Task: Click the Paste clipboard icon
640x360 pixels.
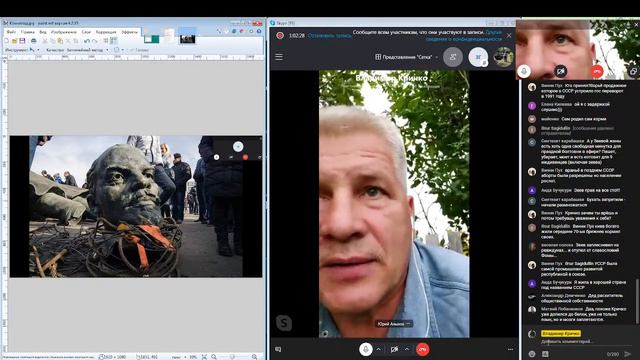Action: pos(60,41)
